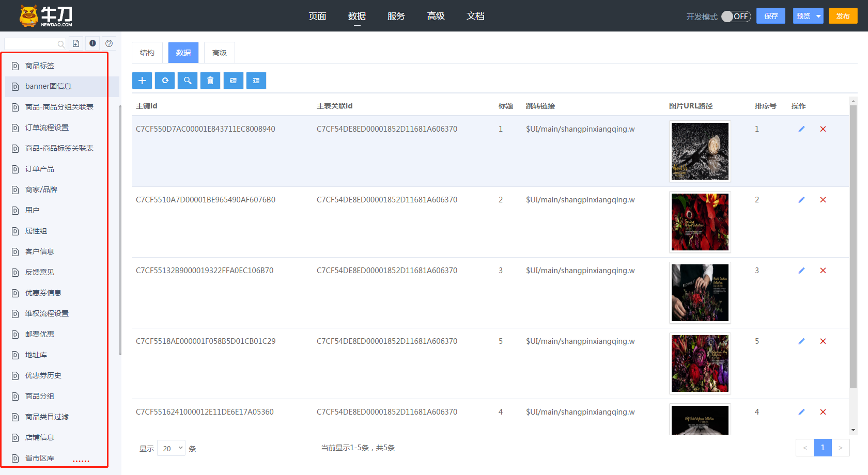Click the 预览 button
The width and height of the screenshot is (868, 475).
coord(803,16)
